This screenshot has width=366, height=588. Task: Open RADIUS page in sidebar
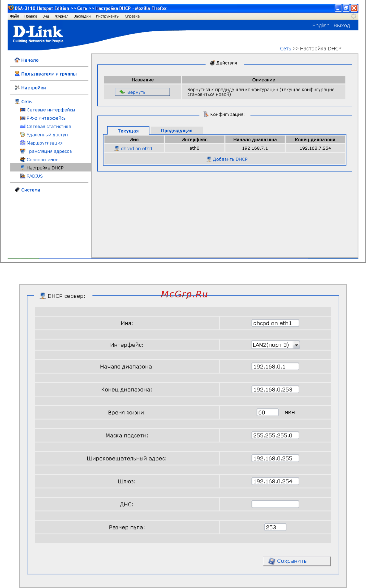click(x=34, y=176)
